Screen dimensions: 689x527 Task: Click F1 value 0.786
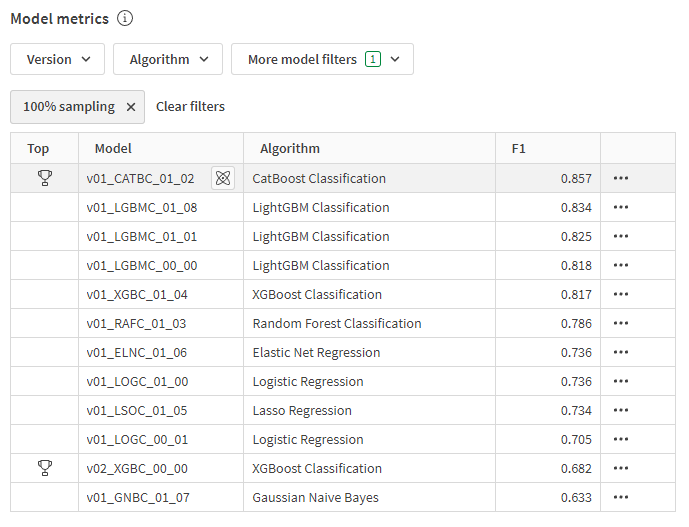(576, 323)
